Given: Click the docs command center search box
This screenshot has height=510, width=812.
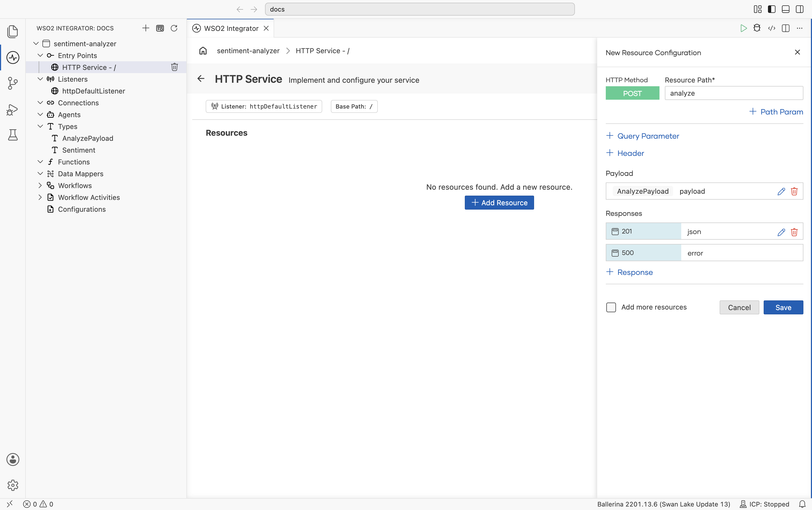Looking at the screenshot, I should coord(420,9).
